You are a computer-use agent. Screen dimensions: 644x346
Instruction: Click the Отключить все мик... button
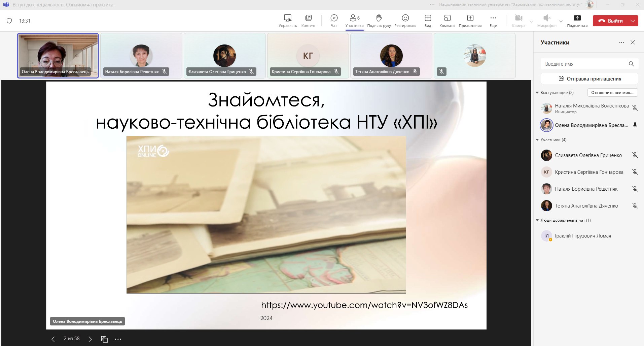tap(612, 93)
